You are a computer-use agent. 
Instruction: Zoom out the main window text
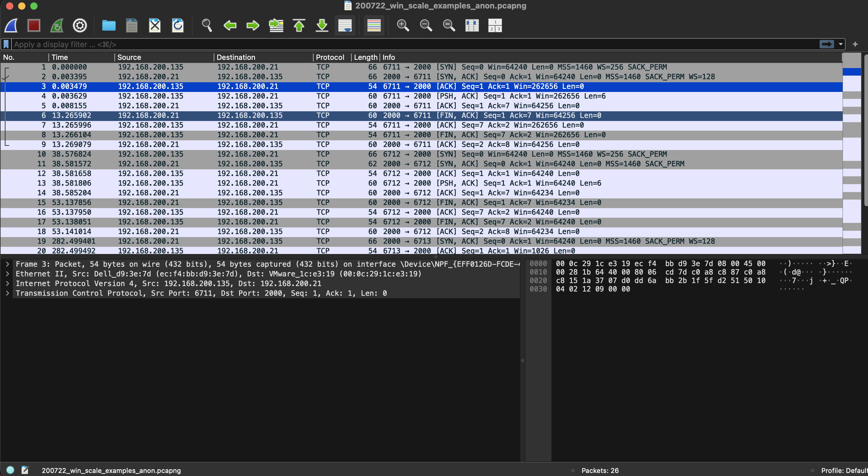pyautogui.click(x=426, y=25)
